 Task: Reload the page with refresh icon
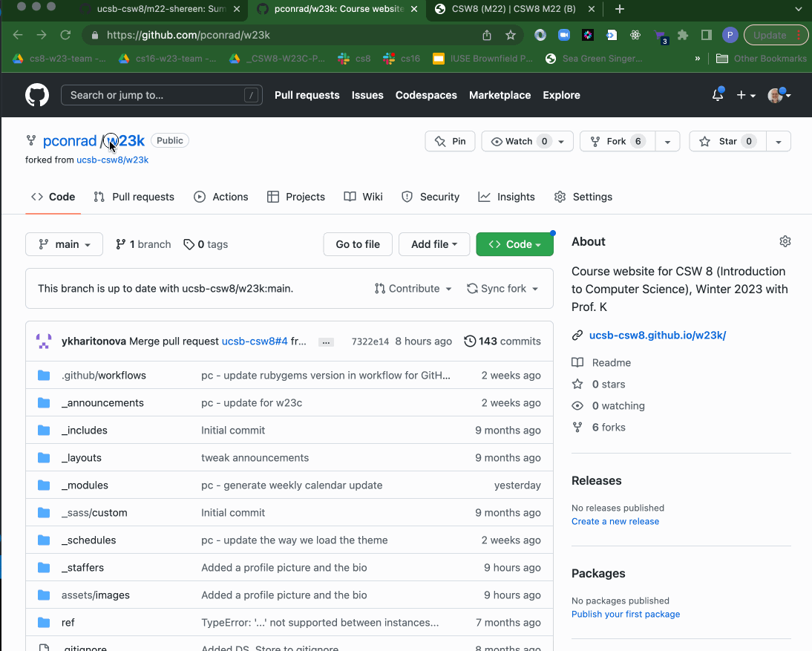pos(65,35)
